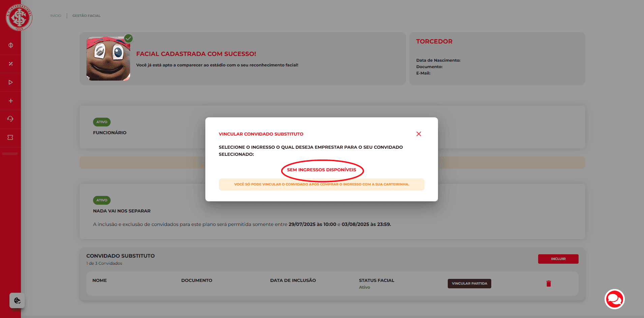The height and width of the screenshot is (318, 644).
Task: Click the S.C. Internacional club logo
Action: click(19, 18)
